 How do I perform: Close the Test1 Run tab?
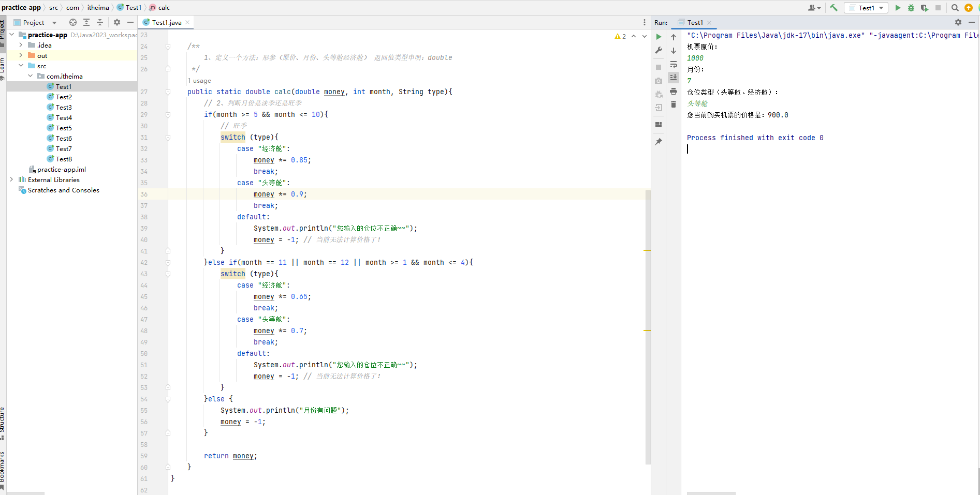pyautogui.click(x=709, y=23)
